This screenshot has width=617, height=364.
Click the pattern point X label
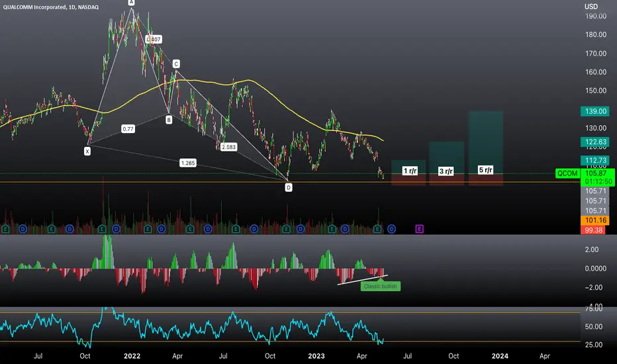pyautogui.click(x=87, y=151)
